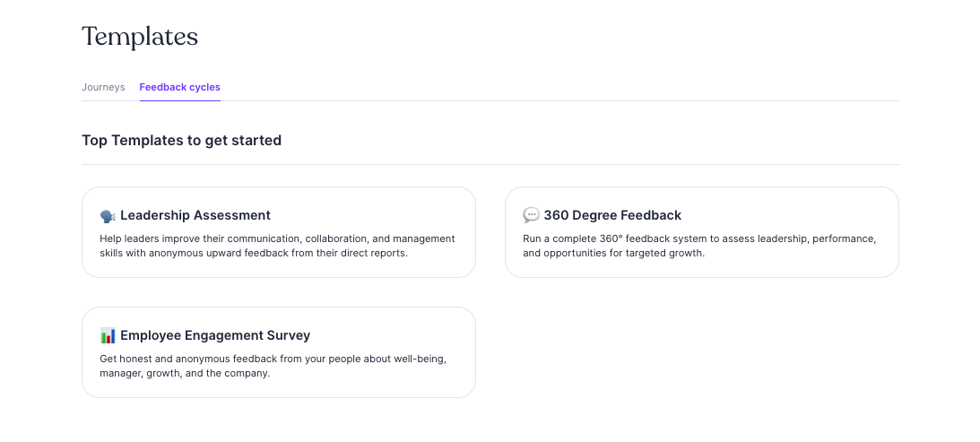Click the speaking head icon for Leadership Assessment

click(x=108, y=216)
